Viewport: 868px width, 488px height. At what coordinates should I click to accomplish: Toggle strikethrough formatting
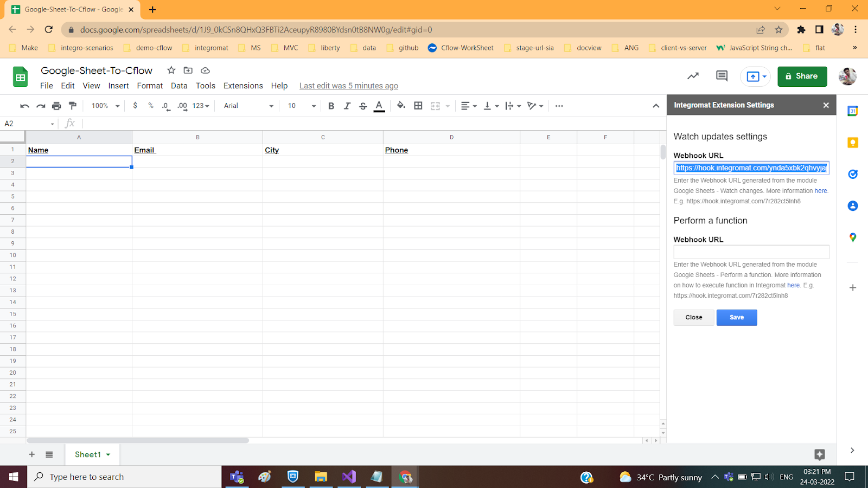tap(363, 106)
